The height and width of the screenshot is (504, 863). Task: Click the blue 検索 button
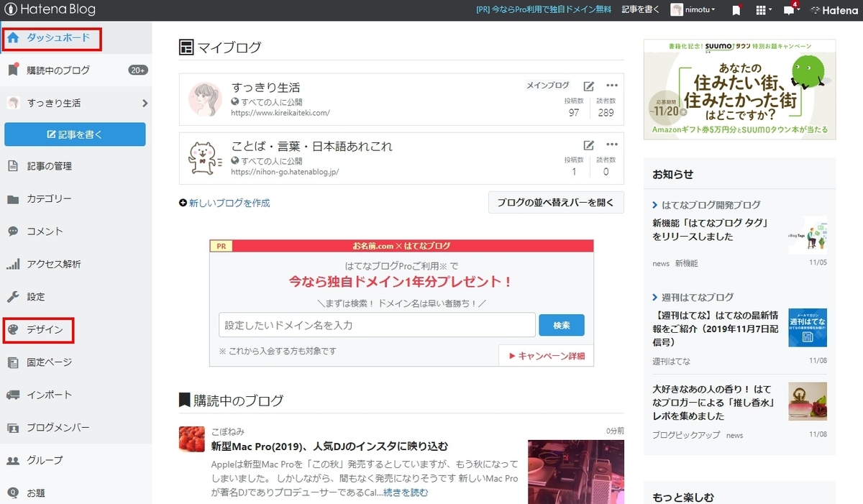pos(562,325)
